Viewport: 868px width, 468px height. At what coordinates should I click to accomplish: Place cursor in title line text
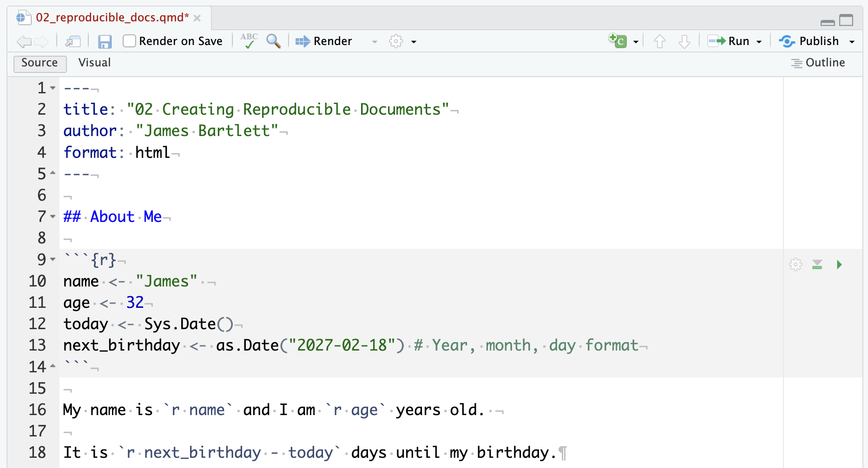256,110
